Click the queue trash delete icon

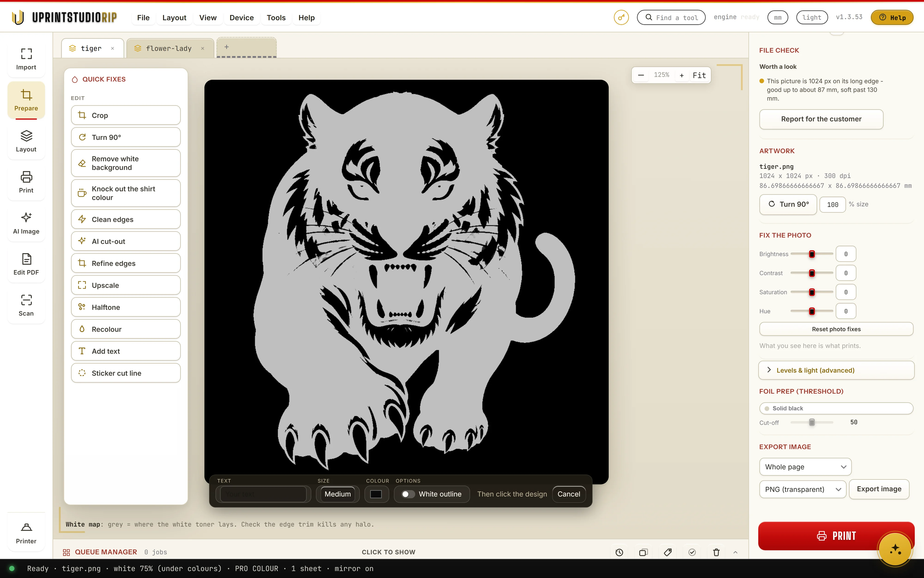point(716,552)
